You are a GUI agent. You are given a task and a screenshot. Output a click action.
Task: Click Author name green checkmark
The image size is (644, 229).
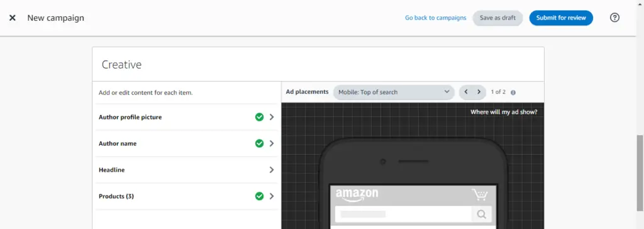pos(259,143)
